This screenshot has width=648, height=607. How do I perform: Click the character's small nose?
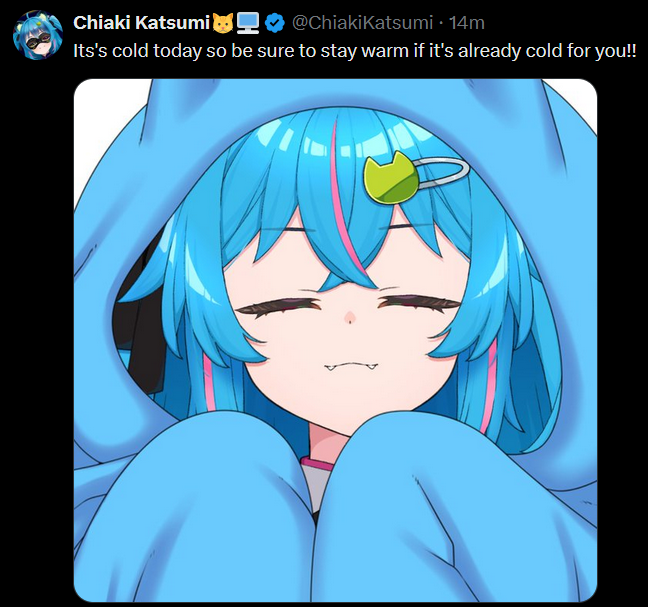pos(350,317)
